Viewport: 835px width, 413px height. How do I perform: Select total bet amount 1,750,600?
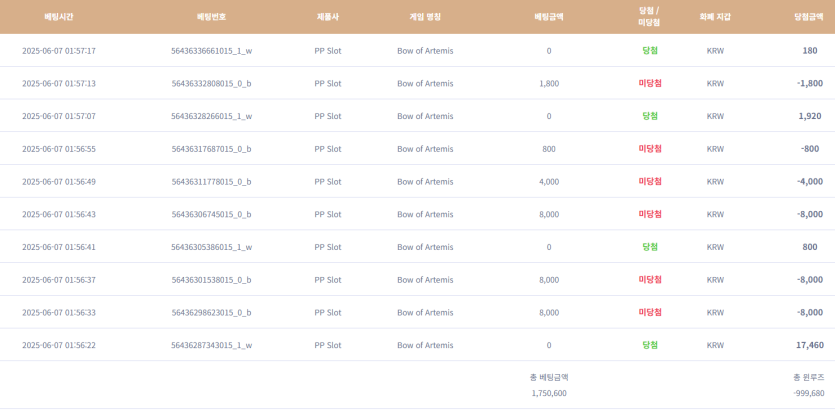pyautogui.click(x=549, y=394)
